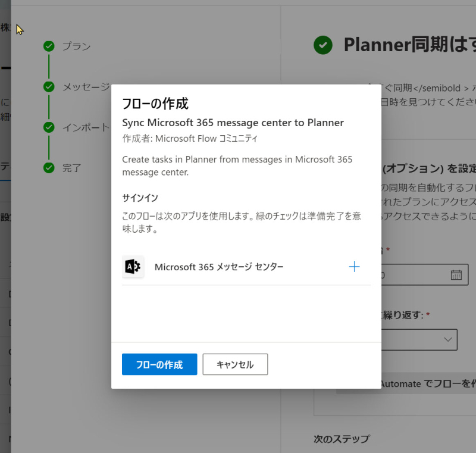Select the メッセージ step label

(x=86, y=87)
